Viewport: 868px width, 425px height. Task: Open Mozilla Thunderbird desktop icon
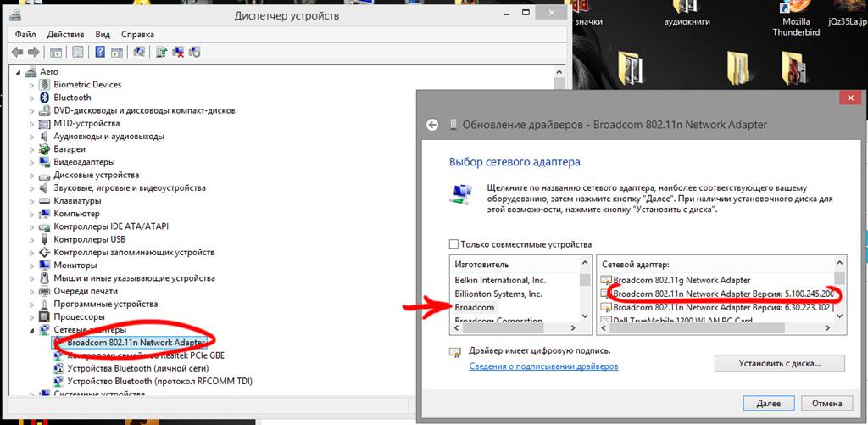(x=796, y=18)
